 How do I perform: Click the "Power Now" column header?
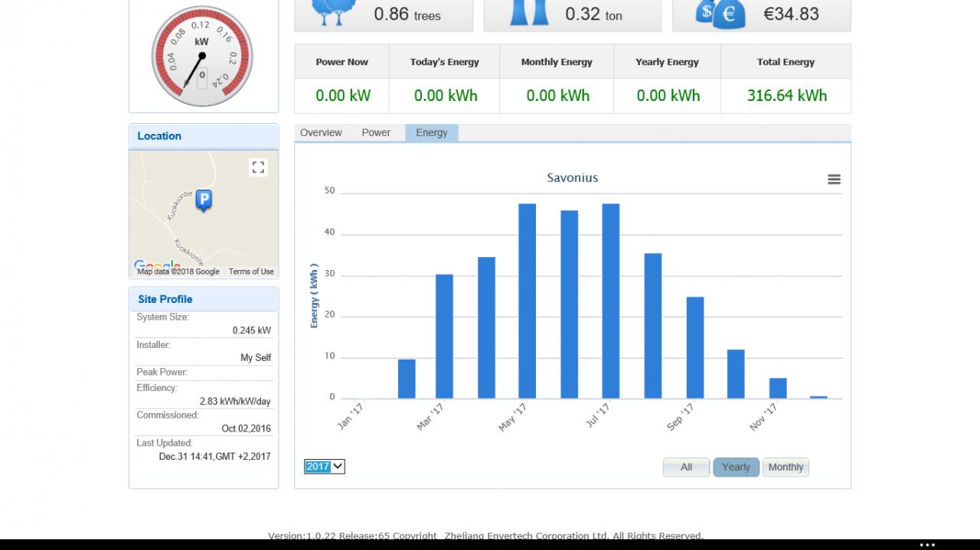point(342,62)
